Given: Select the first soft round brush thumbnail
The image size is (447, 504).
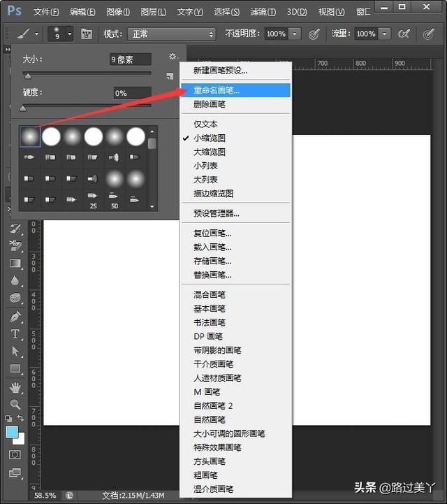Looking at the screenshot, I should pos(30,136).
